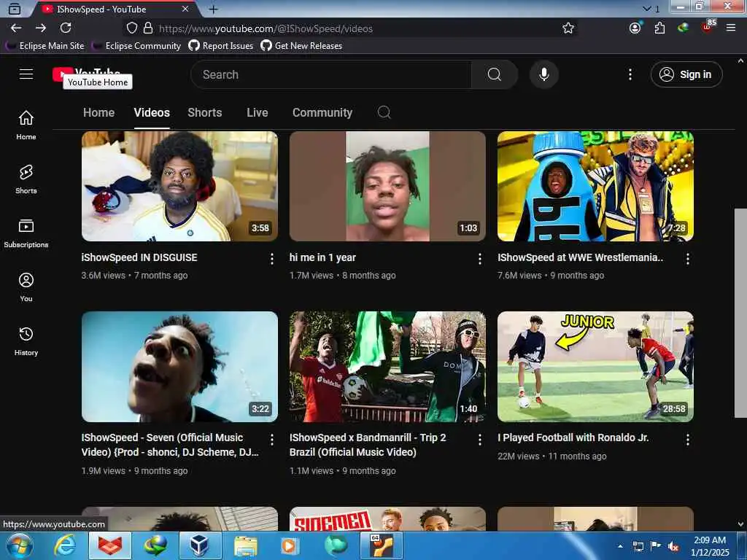Open the Eclipse Community bookmark
The height and width of the screenshot is (560, 747).
(x=136, y=46)
